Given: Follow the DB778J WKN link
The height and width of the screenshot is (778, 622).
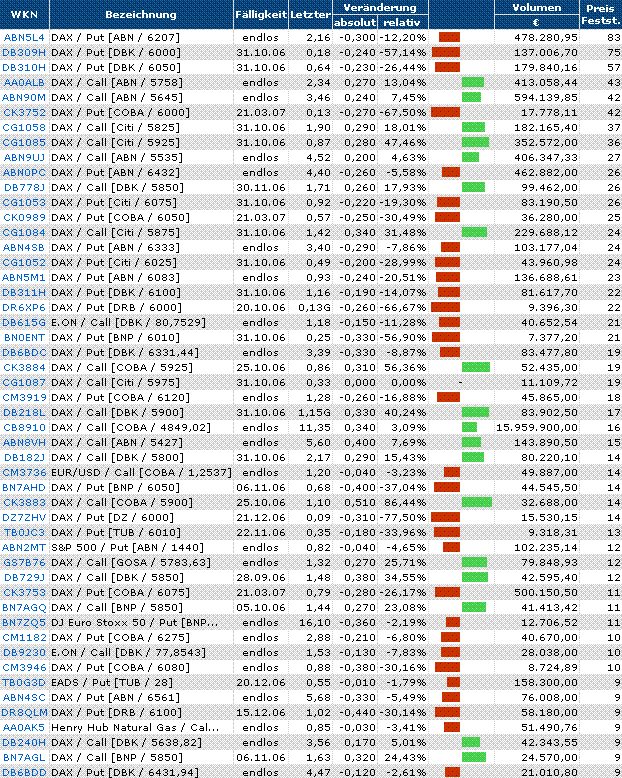Looking at the screenshot, I should 24,188.
